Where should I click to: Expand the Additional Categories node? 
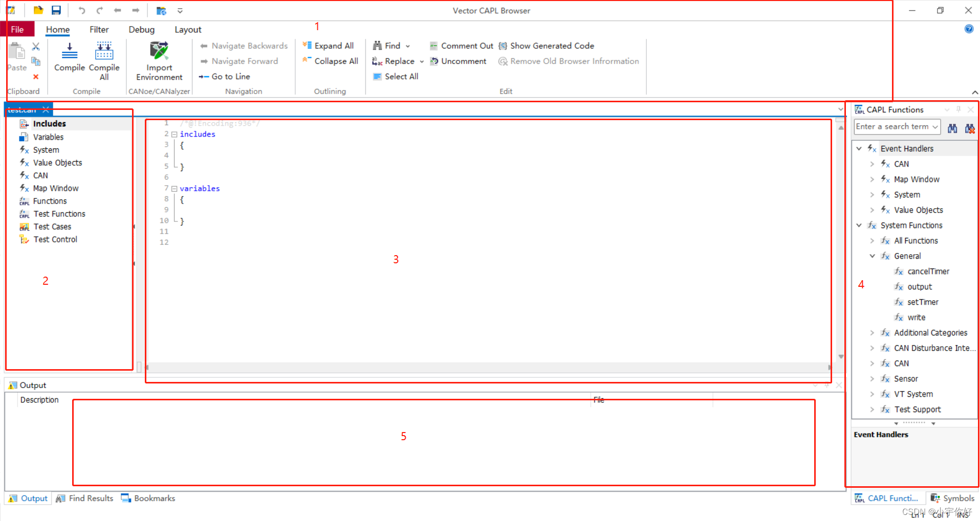tap(873, 333)
